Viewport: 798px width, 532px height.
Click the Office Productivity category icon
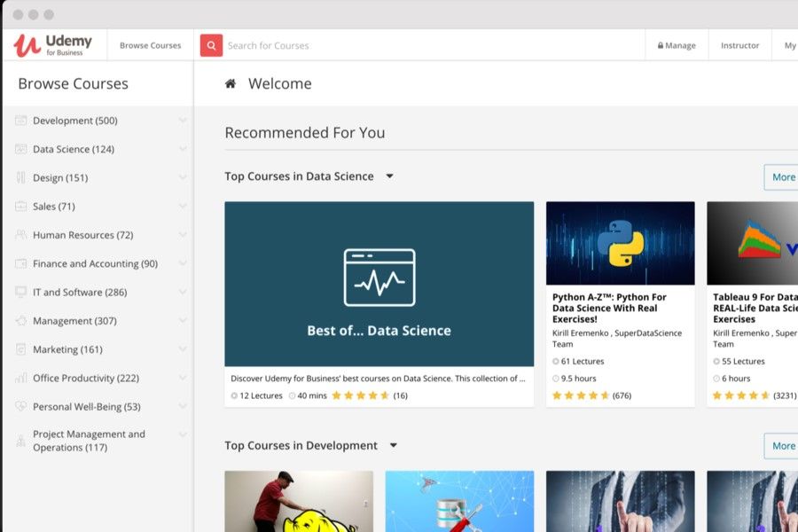pos(20,378)
